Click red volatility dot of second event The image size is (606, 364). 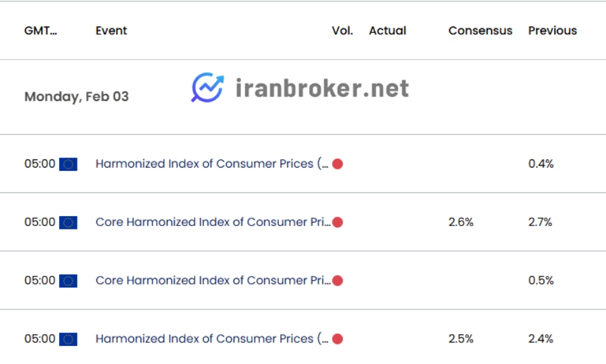pyautogui.click(x=337, y=222)
